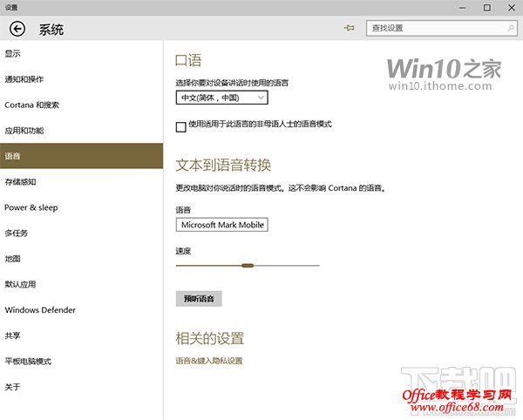
Task: Open 语音&键入隐私设置 link
Action: coord(209,361)
